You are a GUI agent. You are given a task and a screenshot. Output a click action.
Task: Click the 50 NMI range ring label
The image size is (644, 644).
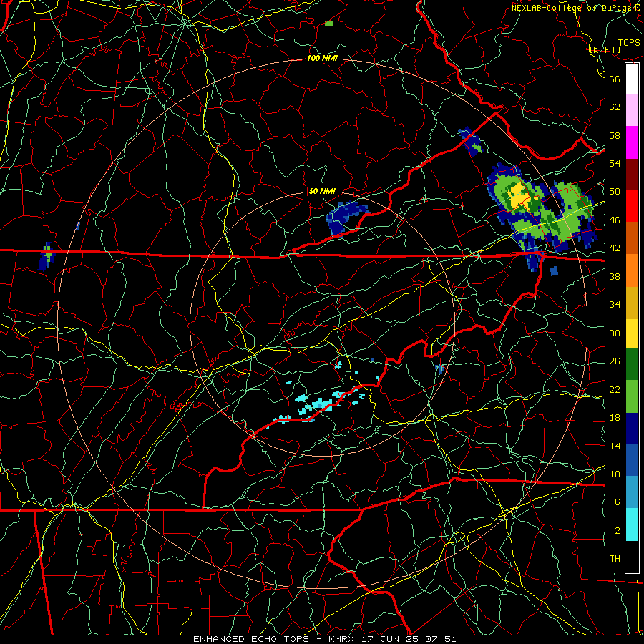(x=321, y=191)
